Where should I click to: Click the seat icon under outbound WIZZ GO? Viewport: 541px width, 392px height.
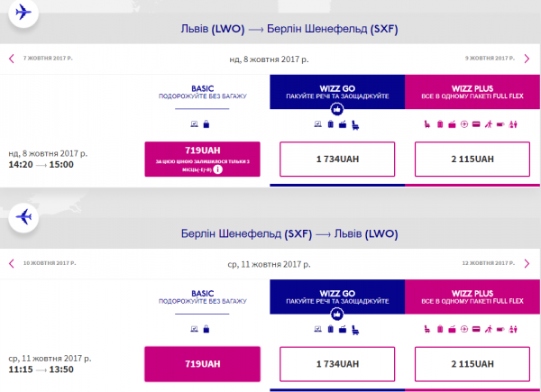[355, 124]
